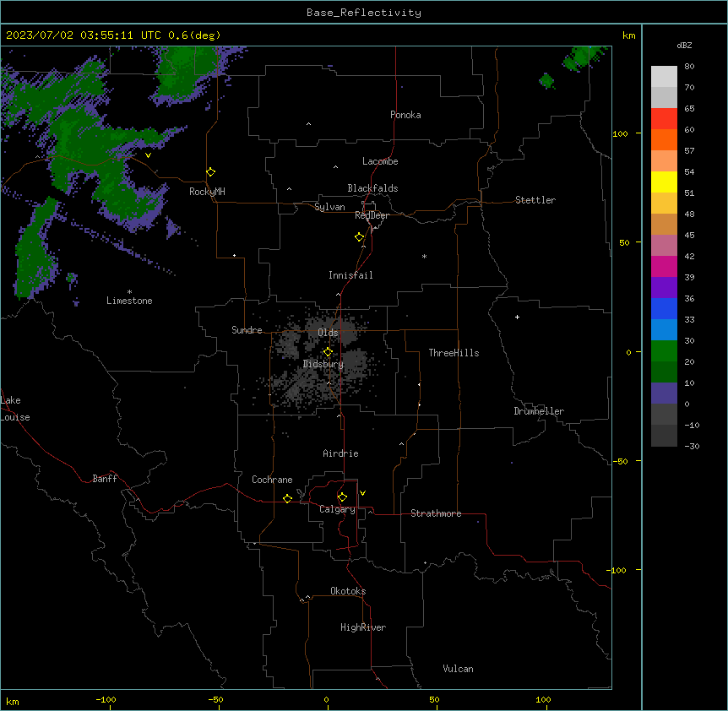728x711 pixels.
Task: Pick the slate purple 0-10 dBZ legend swatch
Action: [664, 393]
